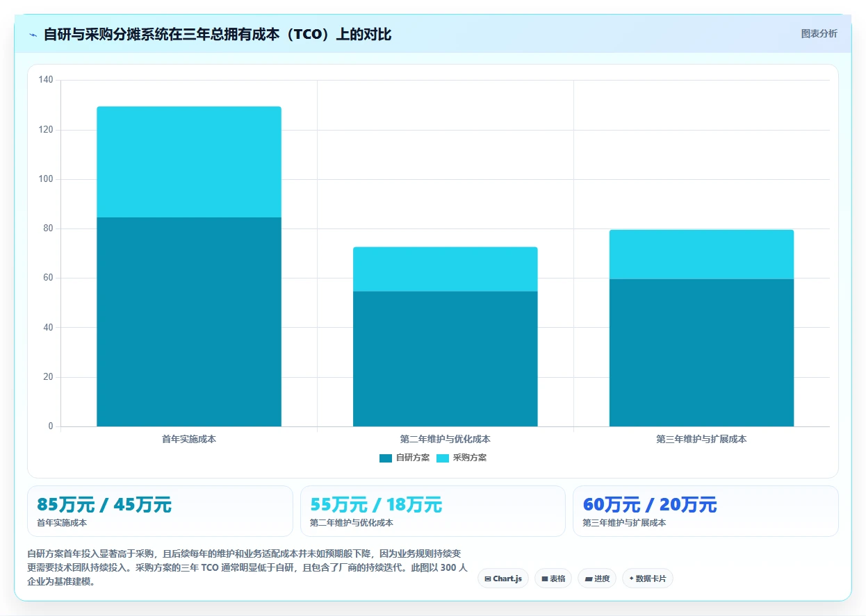Click the 第二年维护与优化成本 自研方案 bar segment
866x616 pixels.
click(x=445, y=358)
